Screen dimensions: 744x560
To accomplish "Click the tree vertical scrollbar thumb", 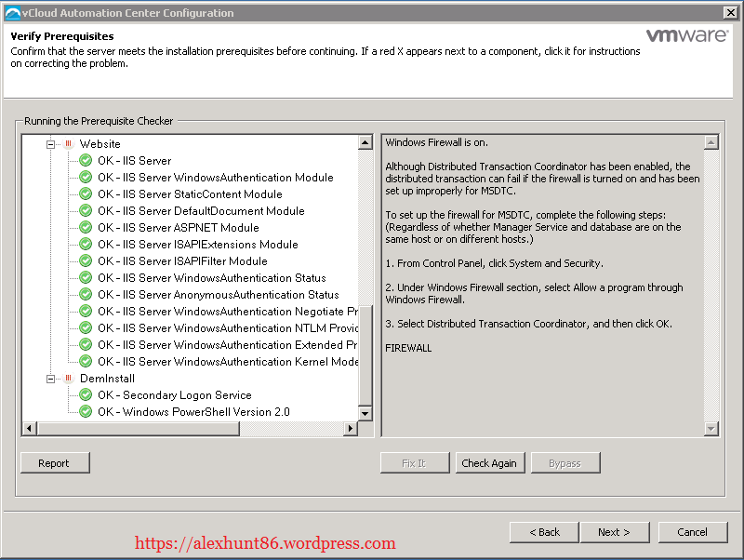I will coord(365,355).
